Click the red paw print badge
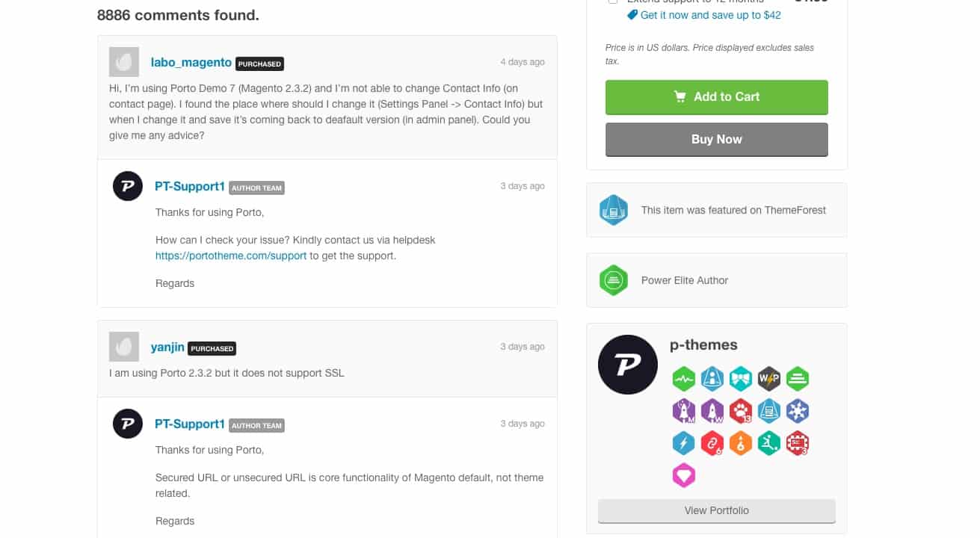The height and width of the screenshot is (538, 980). [x=741, y=411]
